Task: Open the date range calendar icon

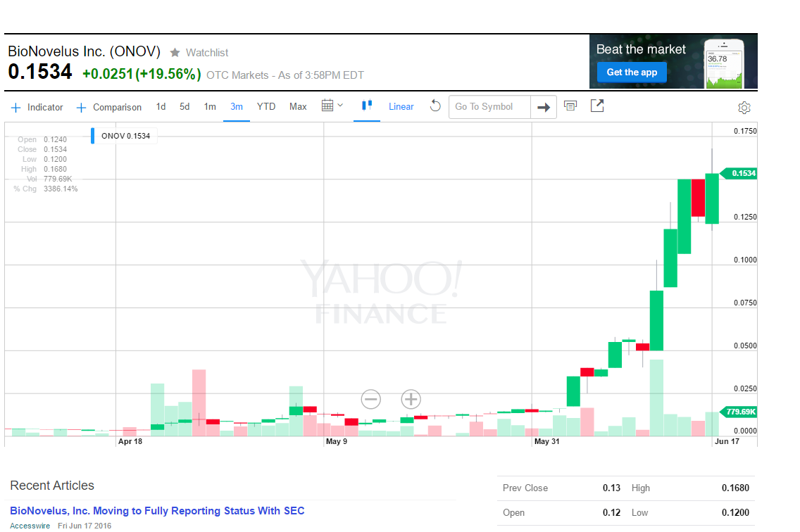Action: pyautogui.click(x=327, y=106)
